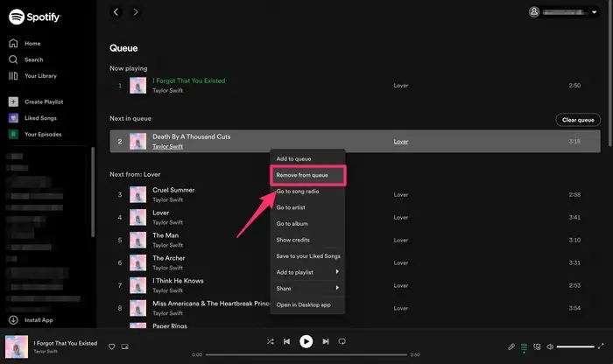Click the now-playing album cover thumbnail
613x364 pixels.
pyautogui.click(x=17, y=346)
